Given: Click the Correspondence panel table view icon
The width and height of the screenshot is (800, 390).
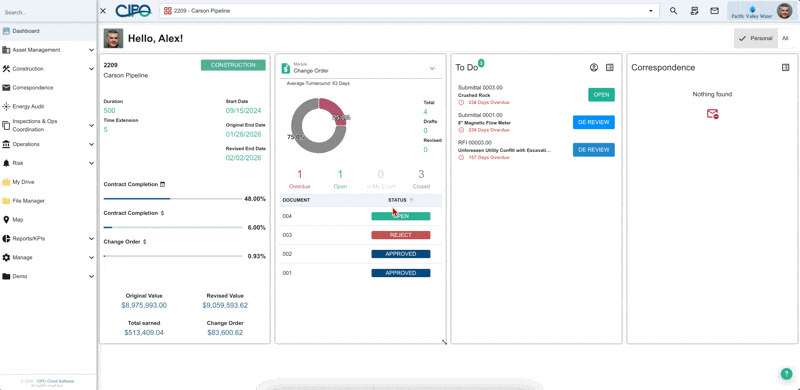Looking at the screenshot, I should coord(786,67).
